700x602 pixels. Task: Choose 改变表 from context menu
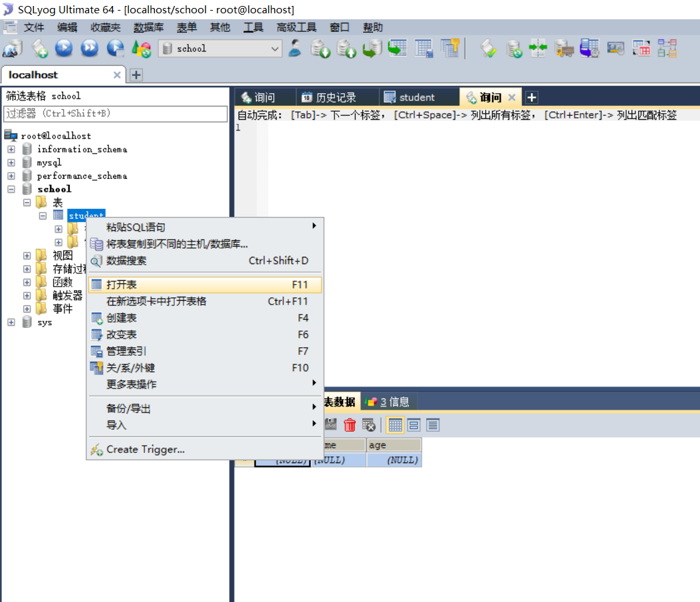(205, 335)
